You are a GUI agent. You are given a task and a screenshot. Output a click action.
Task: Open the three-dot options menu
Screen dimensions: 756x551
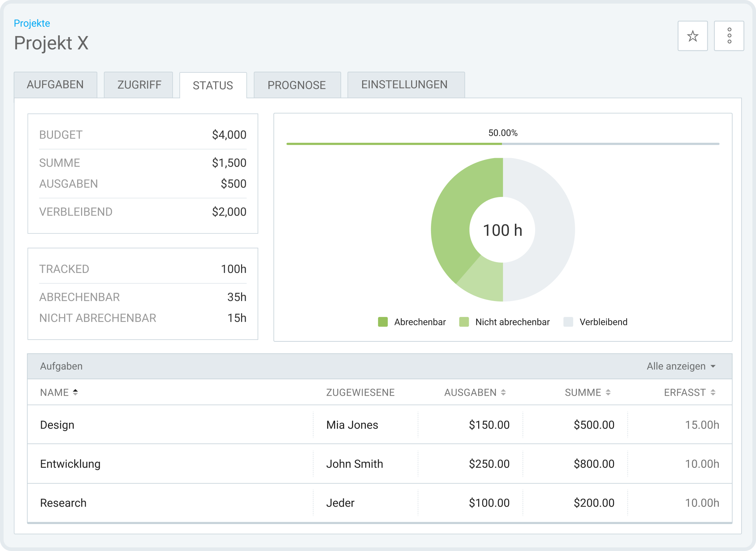(729, 35)
